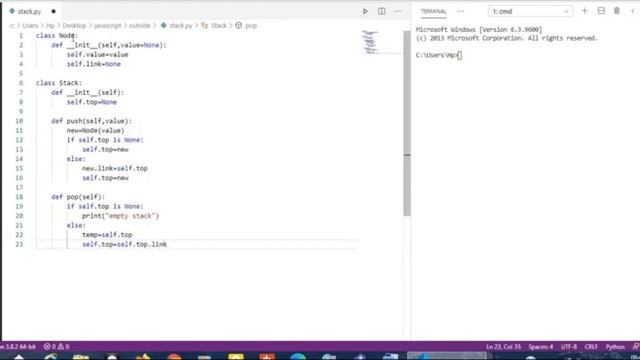
Task: Click the 'new.link=self.top' line
Action: (115, 168)
